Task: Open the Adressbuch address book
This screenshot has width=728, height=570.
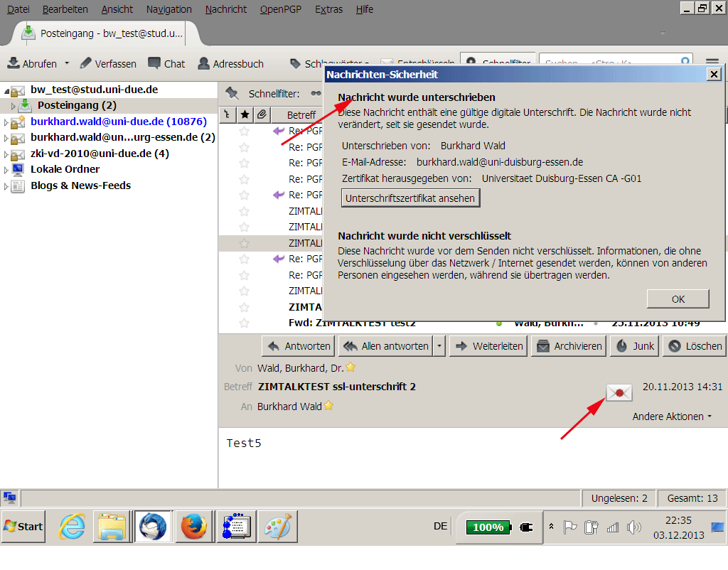Action: [230, 63]
